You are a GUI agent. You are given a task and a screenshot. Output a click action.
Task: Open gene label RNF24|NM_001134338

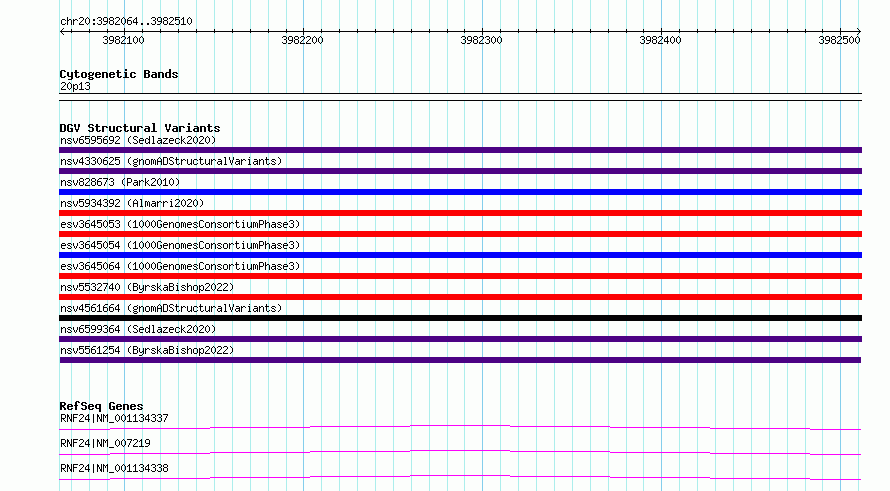(x=114, y=468)
